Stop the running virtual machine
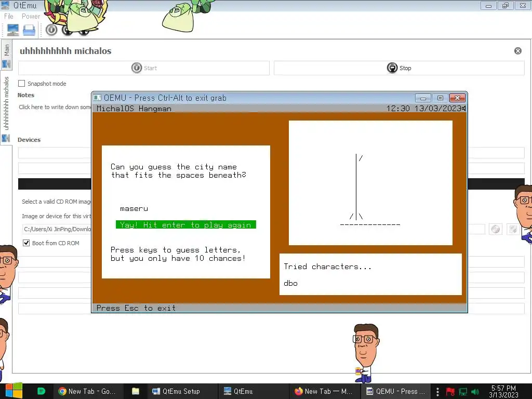This screenshot has height=399, width=532. tap(399, 68)
